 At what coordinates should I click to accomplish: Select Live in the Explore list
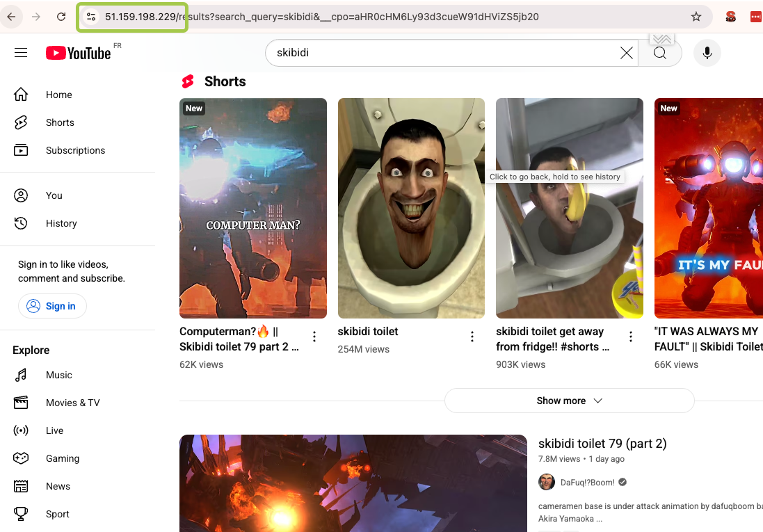click(54, 430)
